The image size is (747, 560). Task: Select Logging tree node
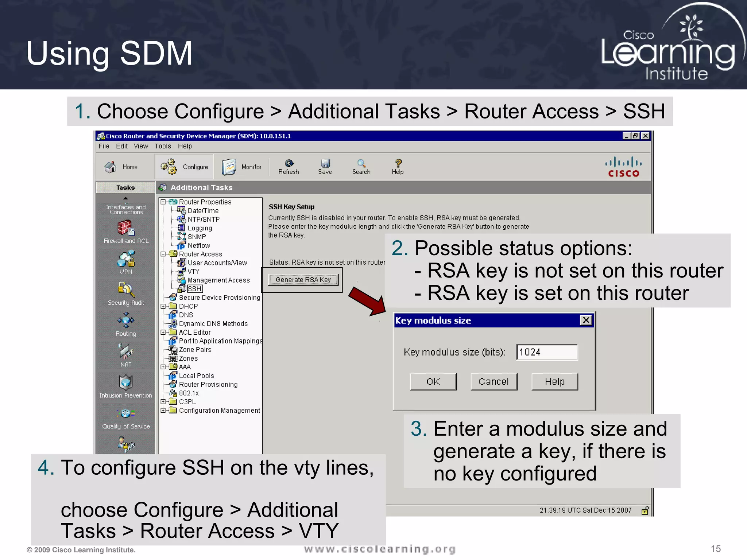[x=200, y=228]
